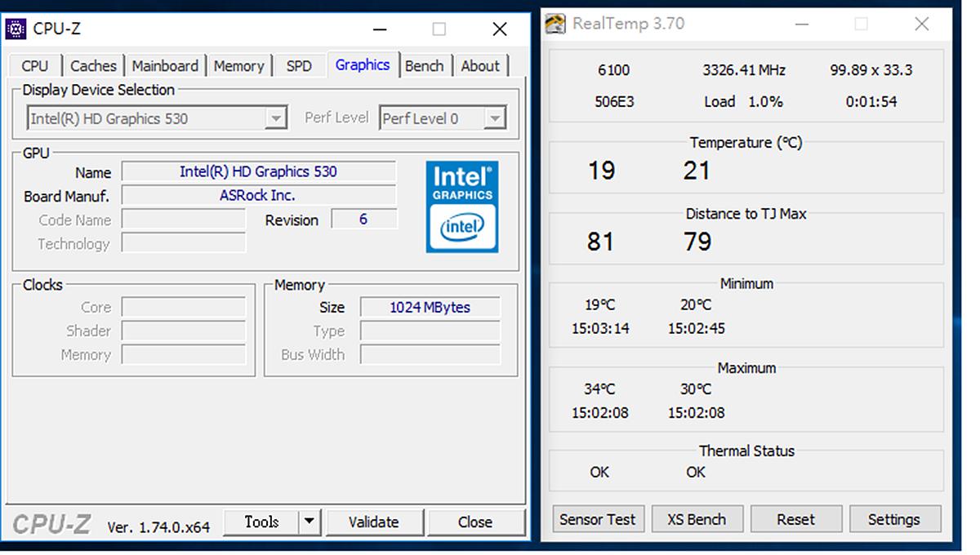Minimize the CPU-Z window
Screen dimensions: 980x555
click(381, 29)
